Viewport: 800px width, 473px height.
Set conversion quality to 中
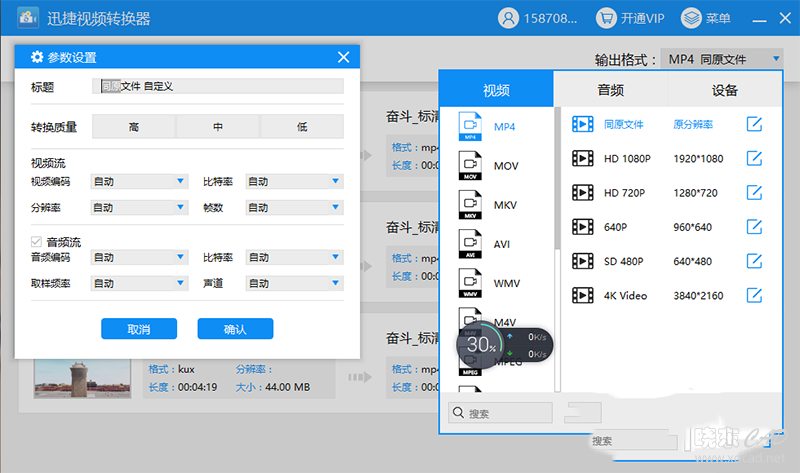[218, 127]
